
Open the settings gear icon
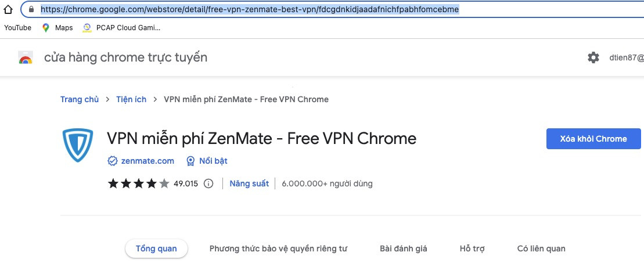593,57
